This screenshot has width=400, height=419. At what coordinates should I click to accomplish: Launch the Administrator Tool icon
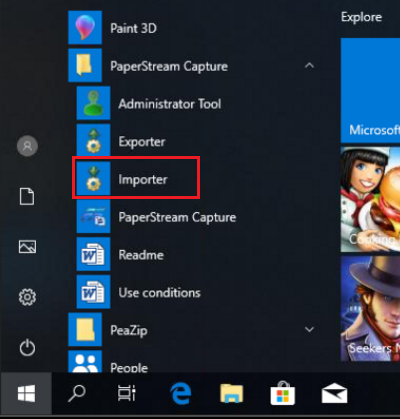pyautogui.click(x=93, y=103)
